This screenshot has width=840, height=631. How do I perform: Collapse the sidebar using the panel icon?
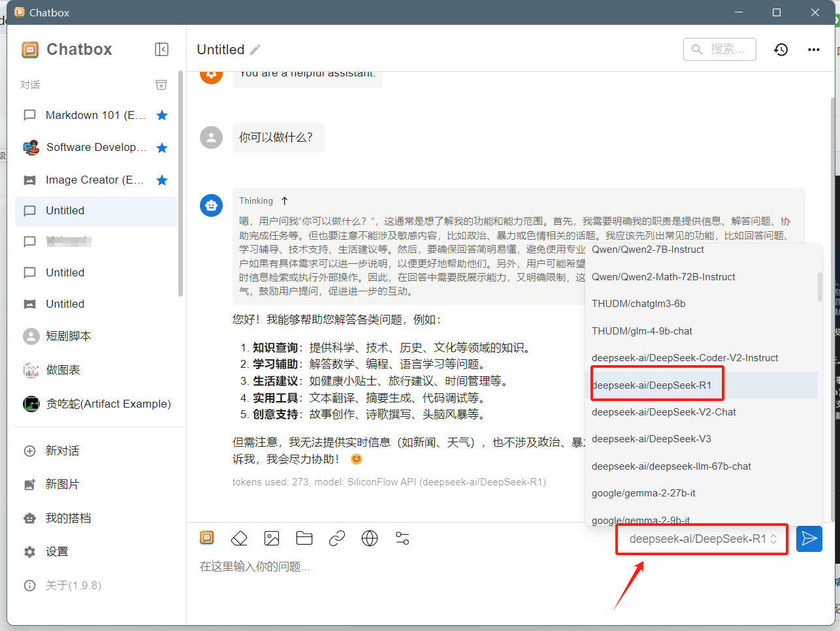point(161,50)
